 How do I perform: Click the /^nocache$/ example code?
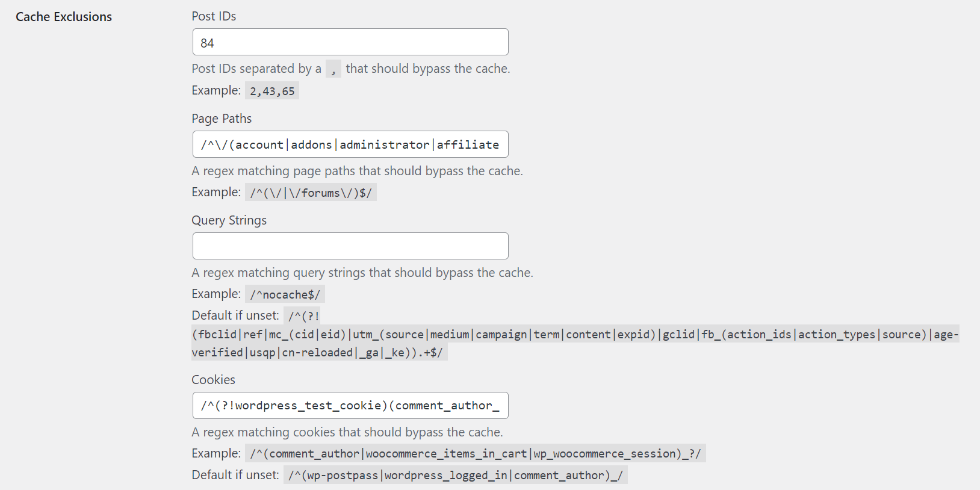(x=285, y=294)
